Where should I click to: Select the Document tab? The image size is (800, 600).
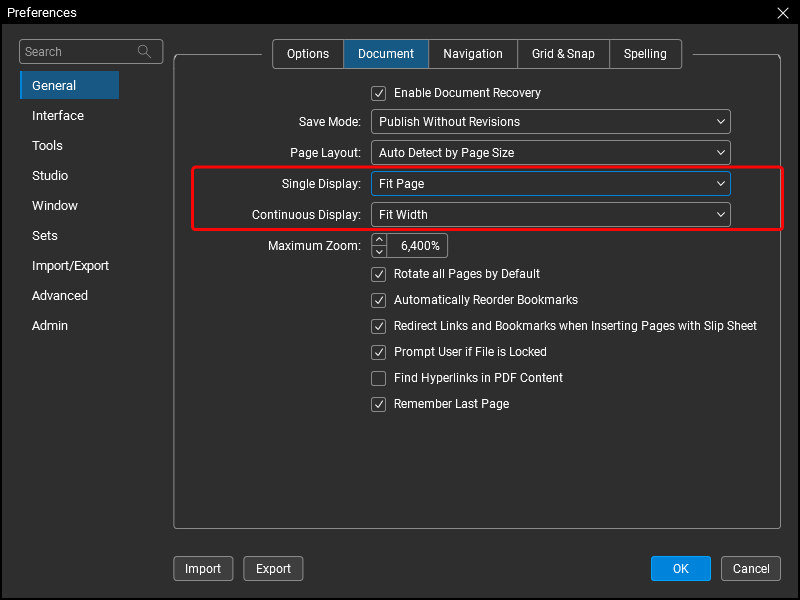[386, 54]
